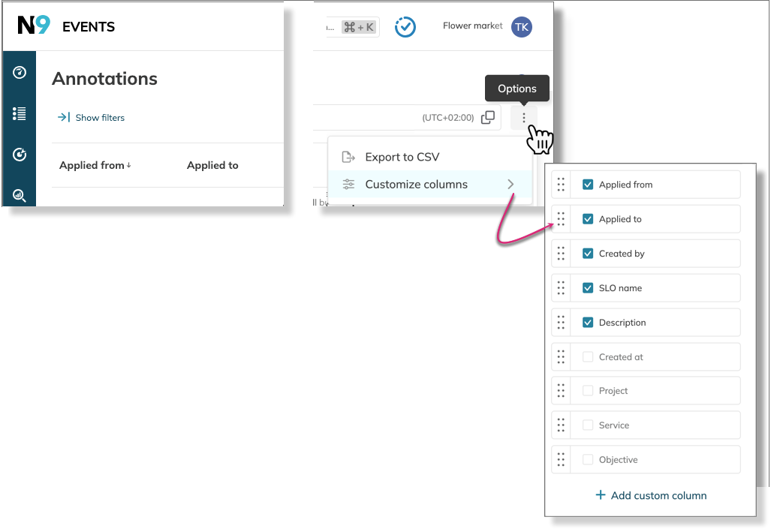Uncheck the Applied from column checkbox
771x532 pixels.
588,185
